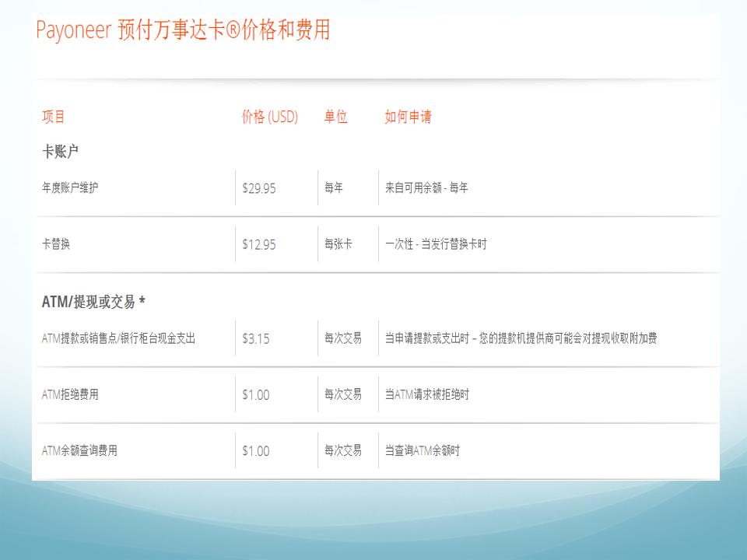Image resolution: width=747 pixels, height=560 pixels.
Task: Click the "卡替换" row label
Action: click(x=56, y=243)
